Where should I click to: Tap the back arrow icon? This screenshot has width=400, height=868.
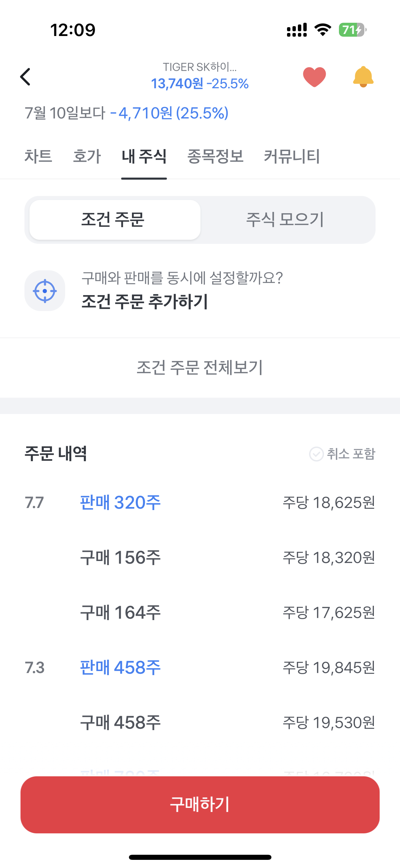tap(25, 77)
